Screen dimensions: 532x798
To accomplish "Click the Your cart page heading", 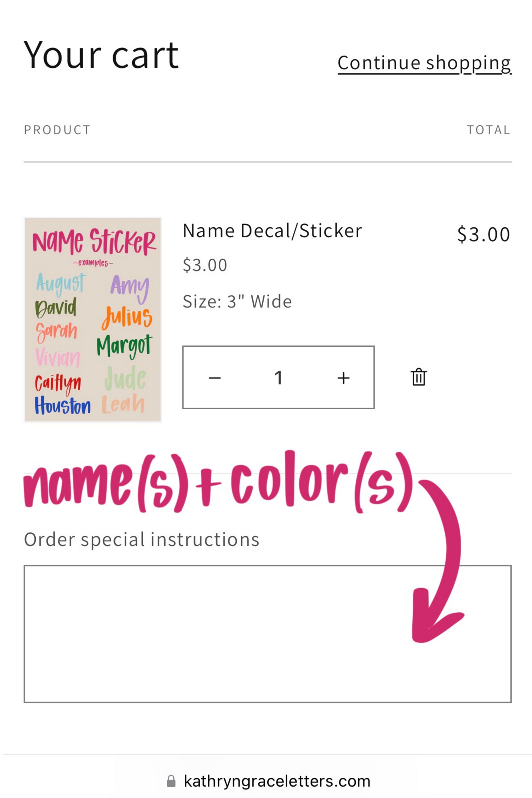I will (x=101, y=54).
